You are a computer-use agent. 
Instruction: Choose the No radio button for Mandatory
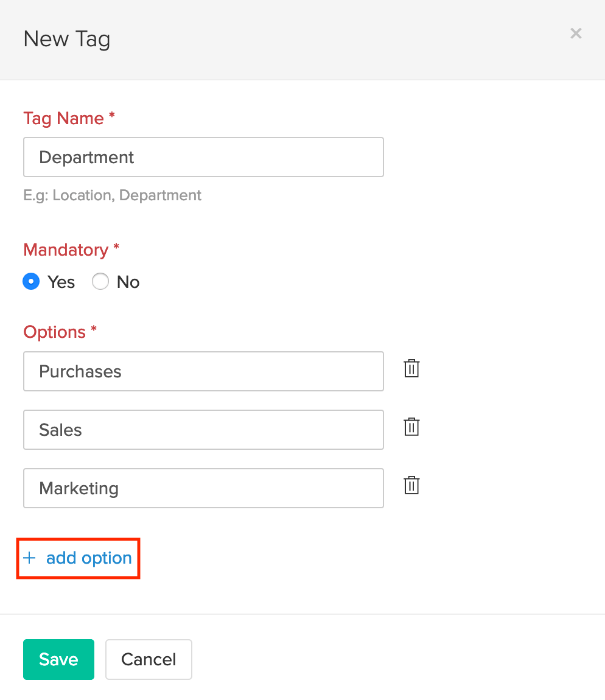[100, 282]
